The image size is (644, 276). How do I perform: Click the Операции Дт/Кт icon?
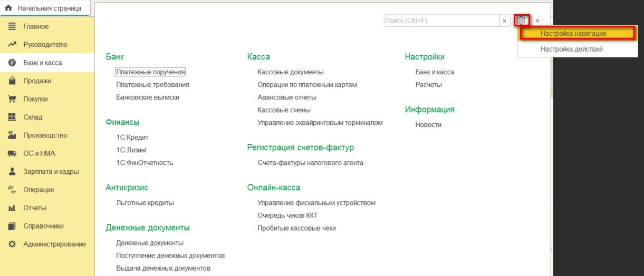(12, 190)
